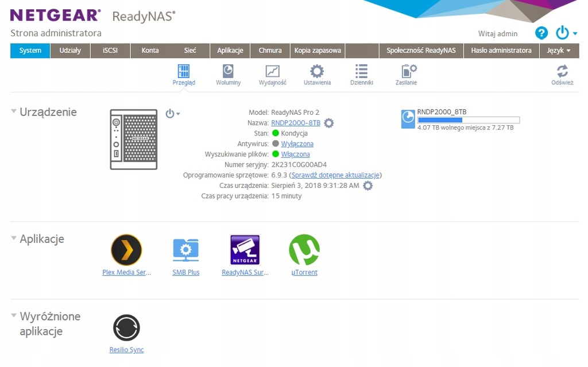The image size is (588, 367).
Task: Click the SMB Plus link text
Action: point(185,272)
